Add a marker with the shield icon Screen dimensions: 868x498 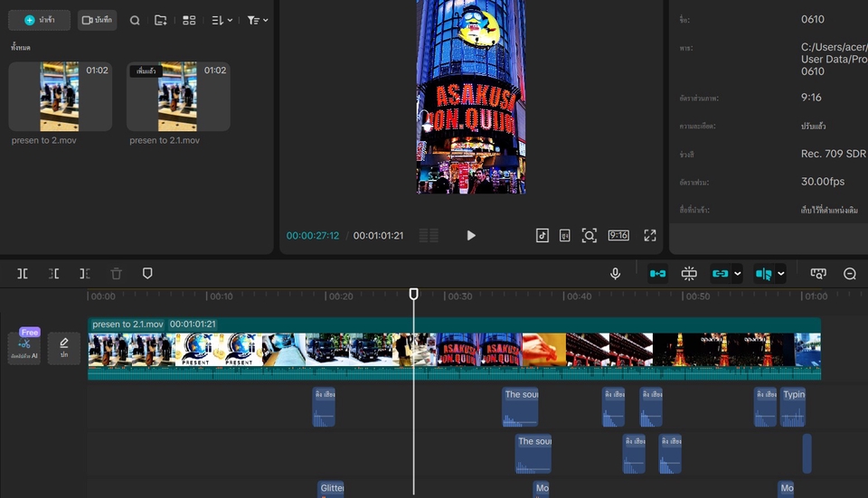click(x=147, y=273)
